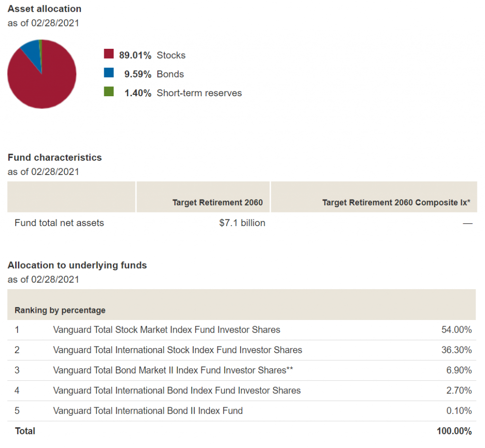The width and height of the screenshot is (485, 448).
Task: Select the 89.01% stocks value
Action: tap(135, 55)
